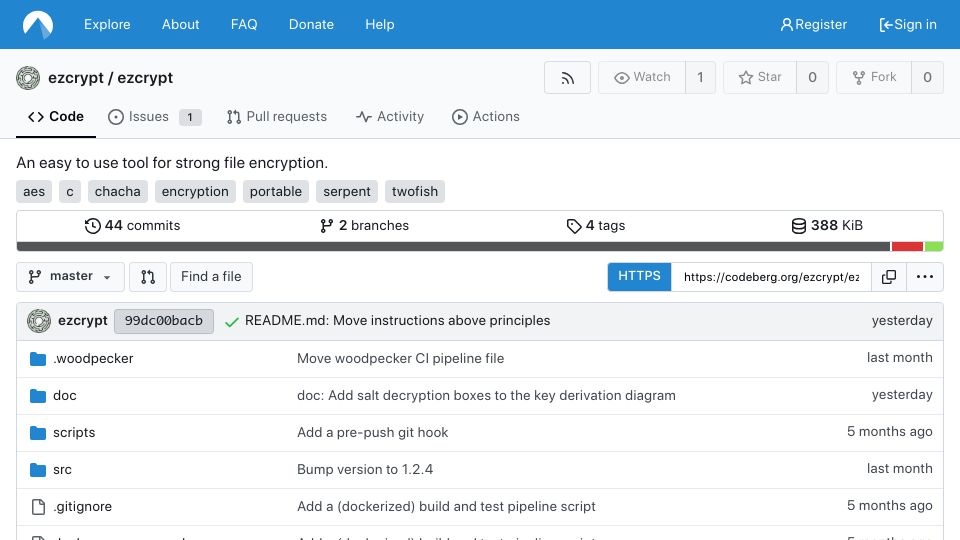This screenshot has height=540, width=960.
Task: Open the doc folder icon
Action: [38, 396]
